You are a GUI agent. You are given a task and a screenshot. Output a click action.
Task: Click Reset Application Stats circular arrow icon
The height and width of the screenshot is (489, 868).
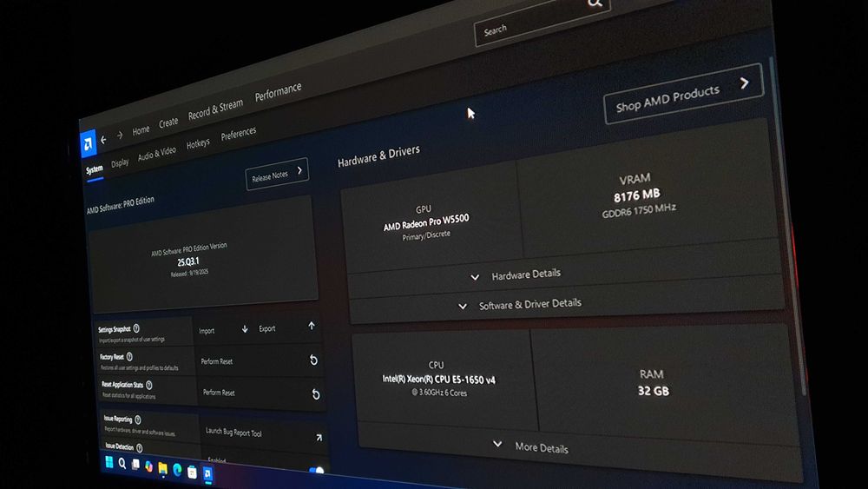click(x=316, y=393)
